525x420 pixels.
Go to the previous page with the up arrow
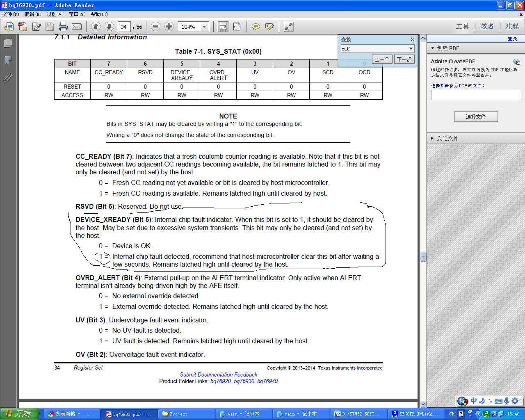coord(96,27)
